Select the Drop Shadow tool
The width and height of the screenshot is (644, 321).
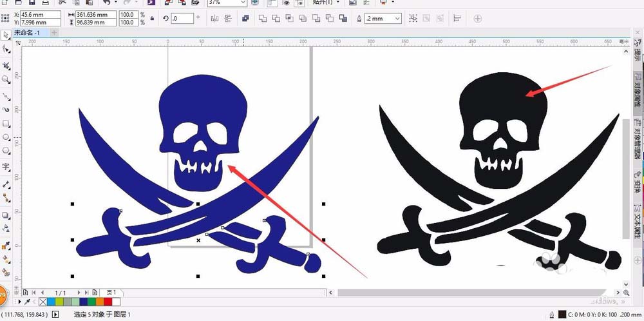[x=6, y=215]
